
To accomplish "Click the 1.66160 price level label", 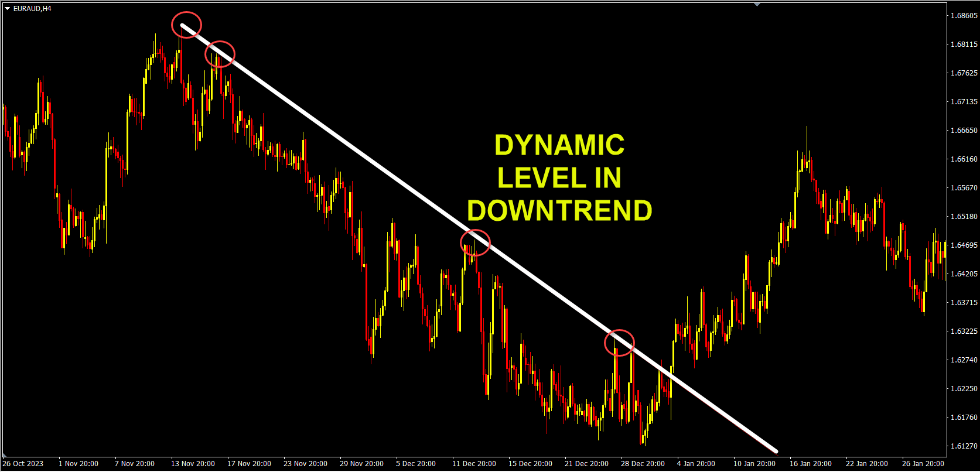I will (x=964, y=159).
